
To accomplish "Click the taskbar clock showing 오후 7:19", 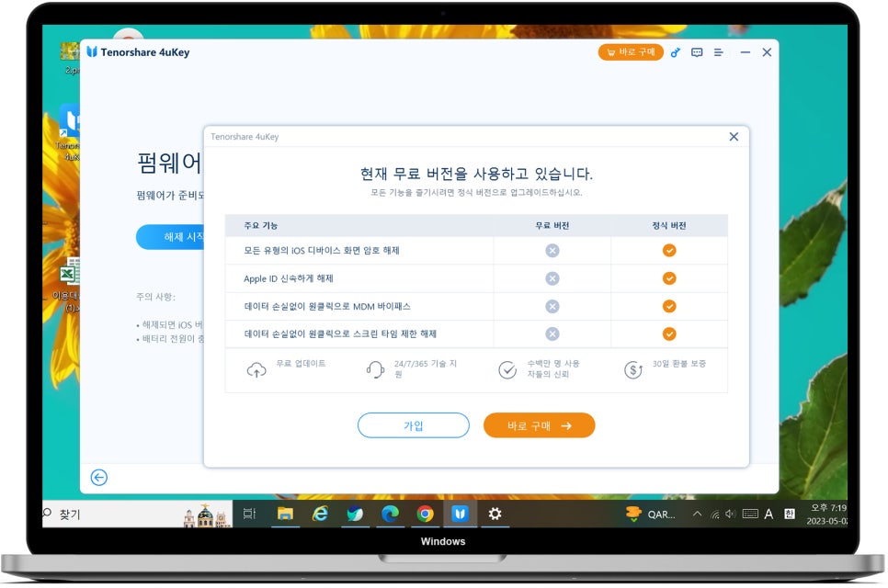I will click(828, 514).
